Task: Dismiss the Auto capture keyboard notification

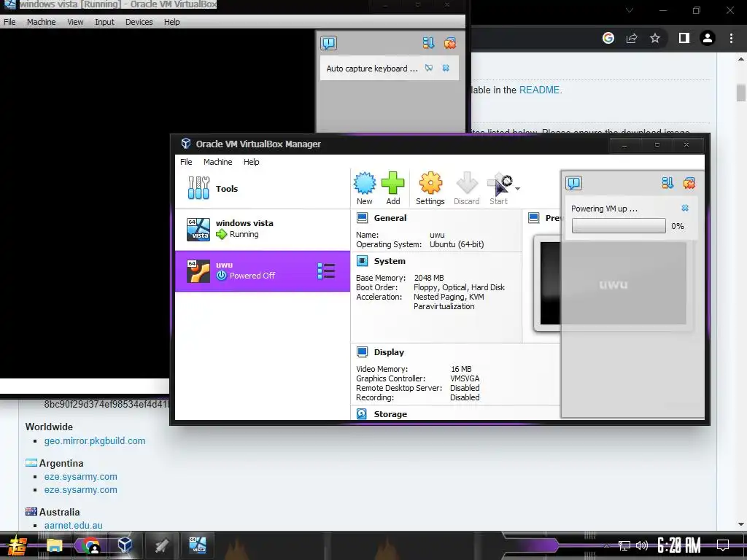Action: point(446,68)
